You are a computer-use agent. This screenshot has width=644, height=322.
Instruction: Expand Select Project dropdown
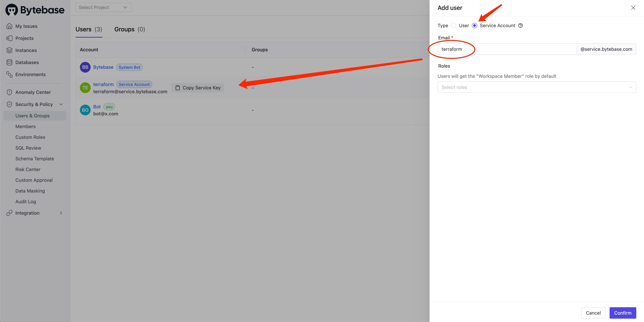coord(104,7)
